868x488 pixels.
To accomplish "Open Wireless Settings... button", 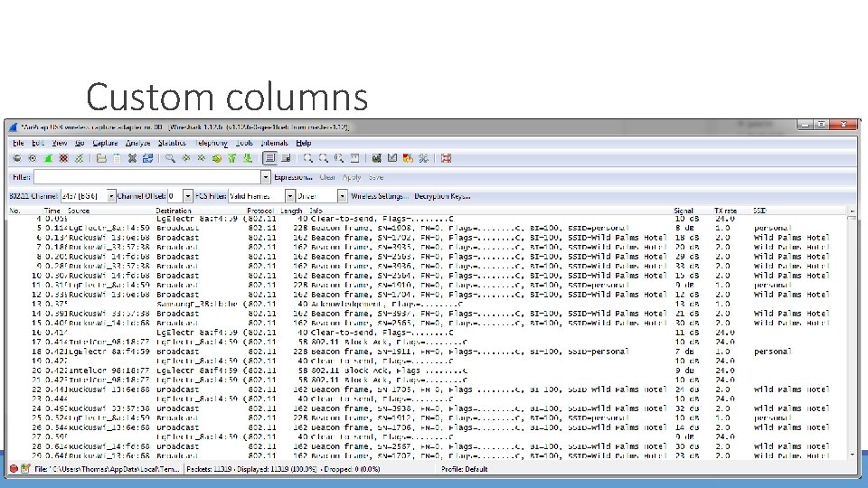I will [x=379, y=196].
